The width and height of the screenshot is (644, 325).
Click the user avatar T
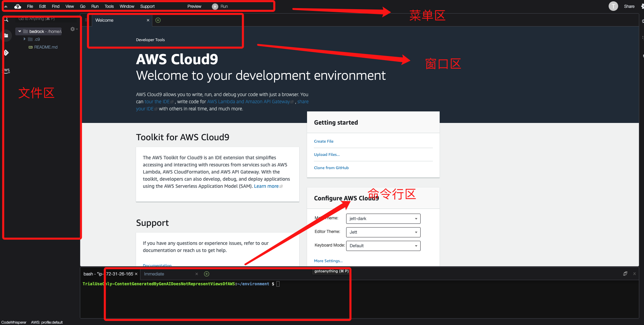[613, 6]
